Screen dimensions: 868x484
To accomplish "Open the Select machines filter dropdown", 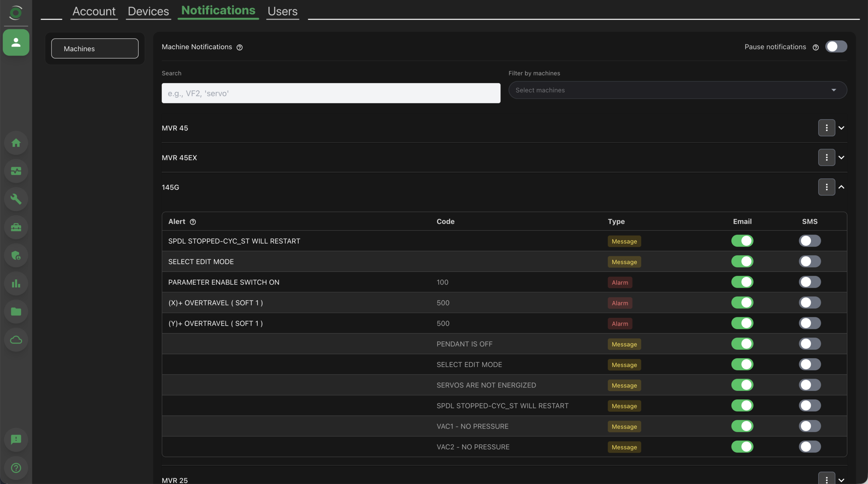I will click(677, 90).
